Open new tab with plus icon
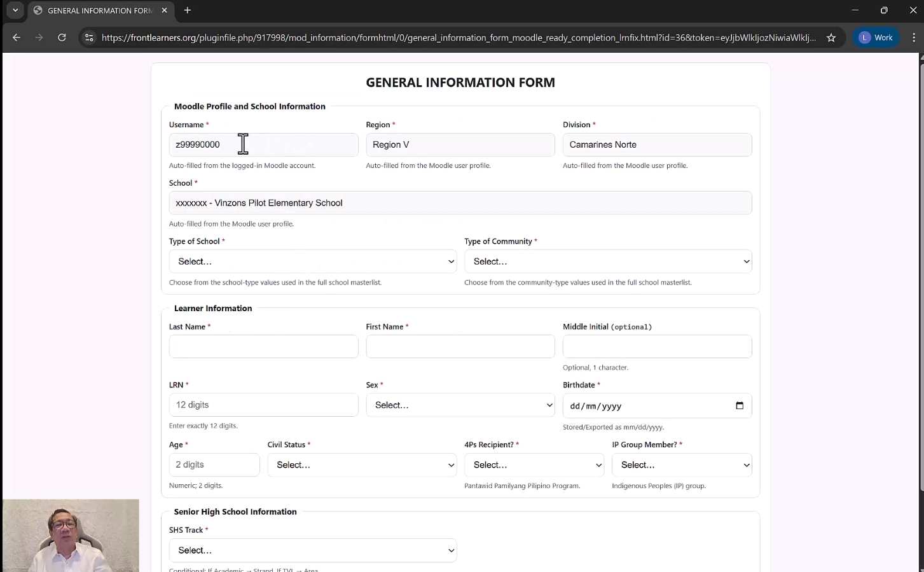The image size is (924, 572). point(188,10)
